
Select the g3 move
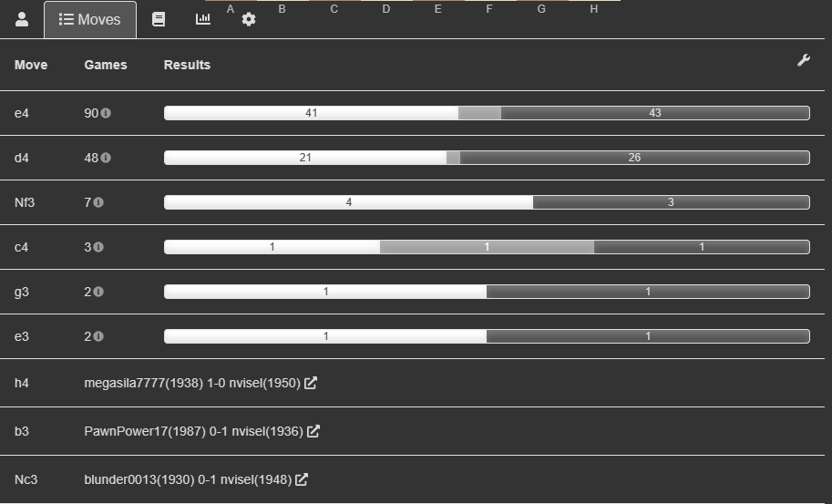[22, 292]
